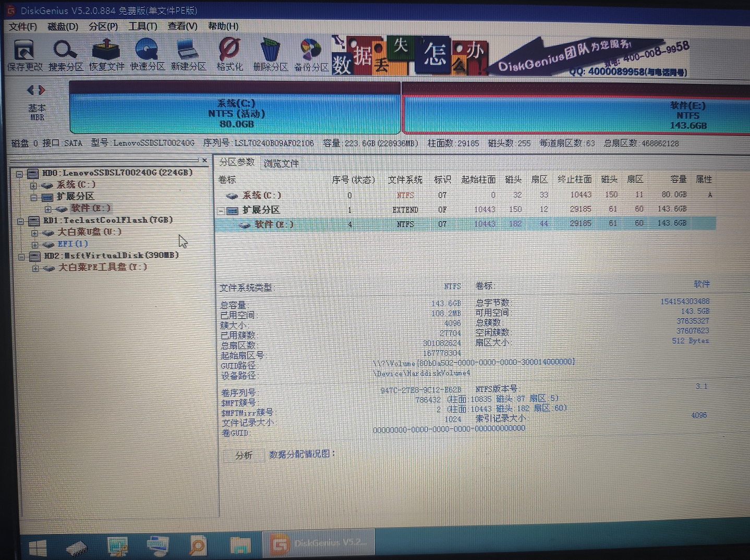
Task: Collapse the 扩展分区 node in the tree
Action: tap(33, 198)
